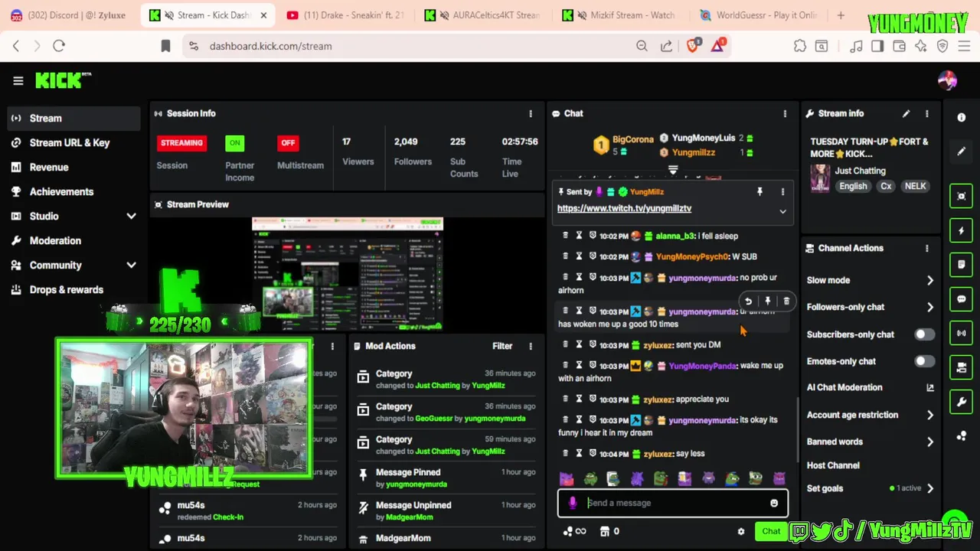
Task: Switch to Discord browser tab
Action: tap(70, 15)
